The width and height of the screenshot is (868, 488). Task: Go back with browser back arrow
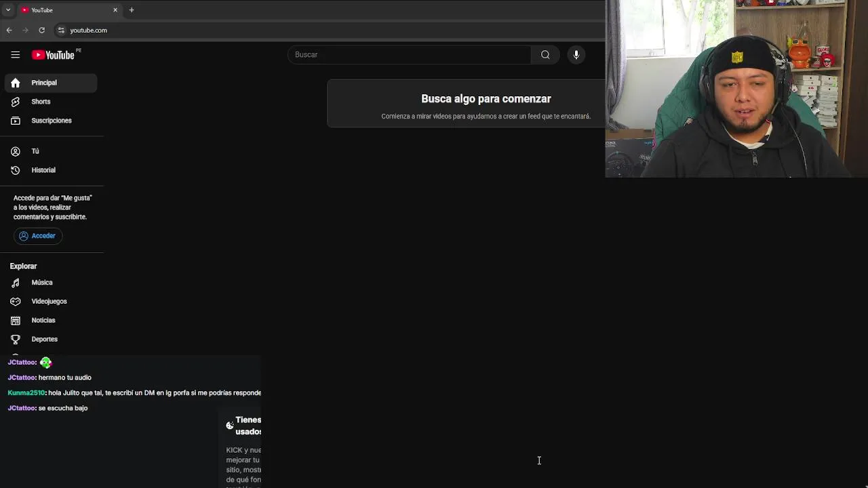(x=9, y=30)
